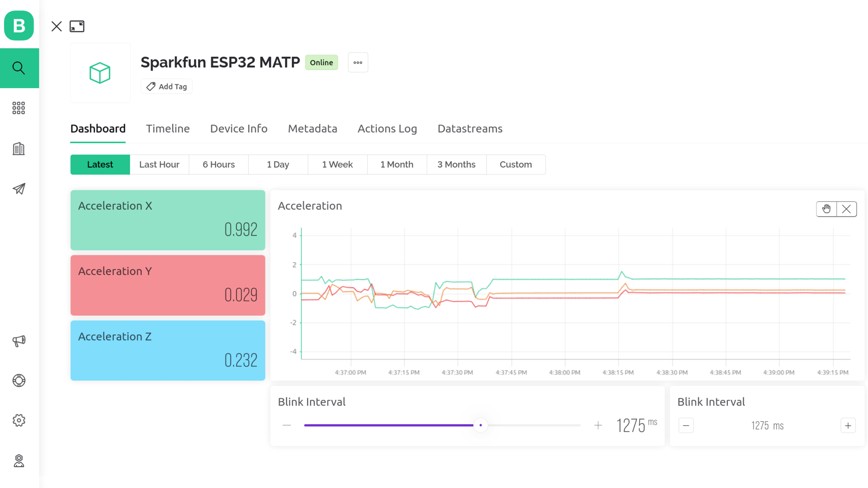This screenshot has width=868, height=488.
Task: Click the Add Tag button
Action: tap(166, 86)
